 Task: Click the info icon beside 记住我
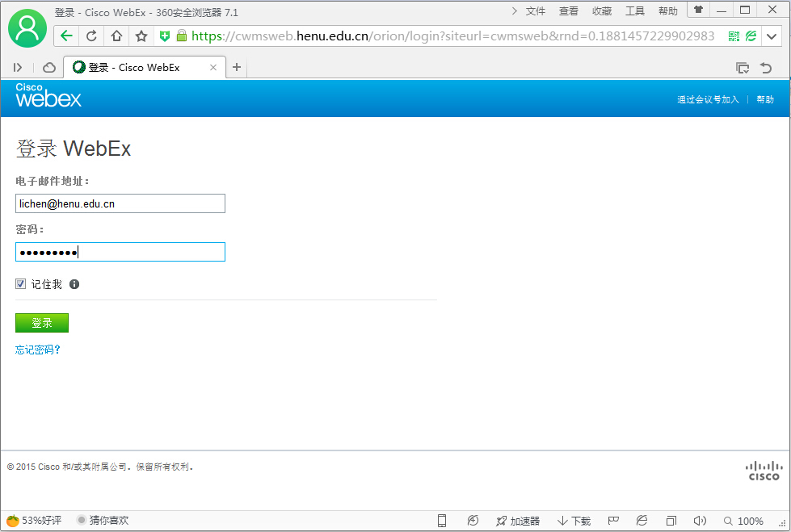(74, 284)
